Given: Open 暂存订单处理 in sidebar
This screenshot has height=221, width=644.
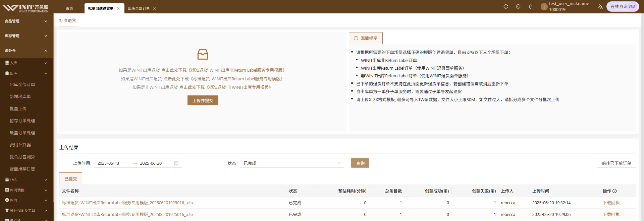Looking at the screenshot, I should 22,121.
